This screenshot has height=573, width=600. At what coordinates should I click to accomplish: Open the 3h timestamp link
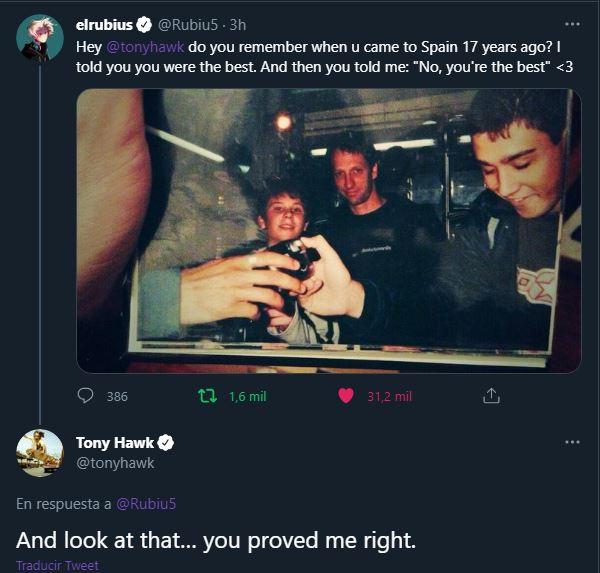coord(238,25)
